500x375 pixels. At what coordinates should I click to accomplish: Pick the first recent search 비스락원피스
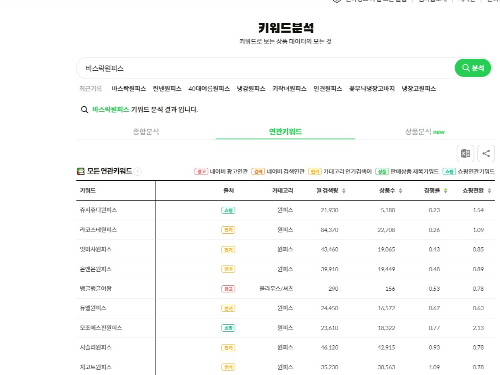click(129, 89)
